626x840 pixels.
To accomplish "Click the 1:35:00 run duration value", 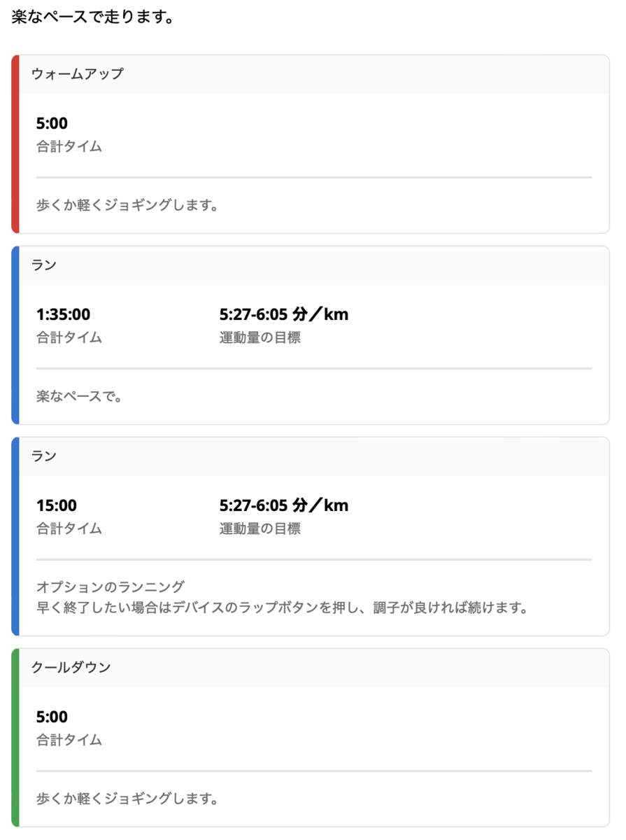I will point(63,315).
